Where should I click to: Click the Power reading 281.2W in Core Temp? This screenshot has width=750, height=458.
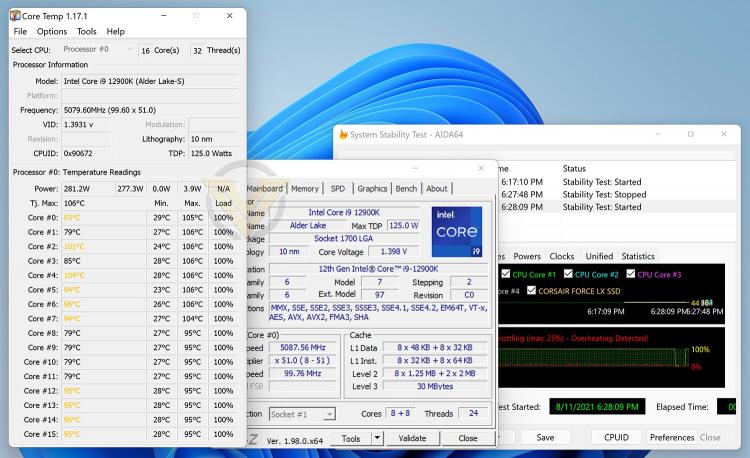point(88,189)
